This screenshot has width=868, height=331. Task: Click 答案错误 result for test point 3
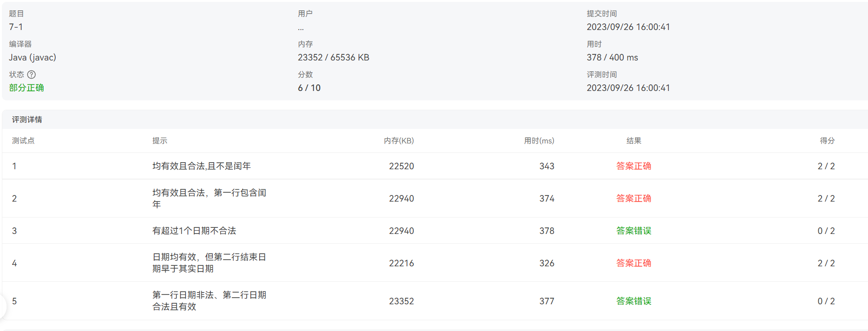coord(634,231)
